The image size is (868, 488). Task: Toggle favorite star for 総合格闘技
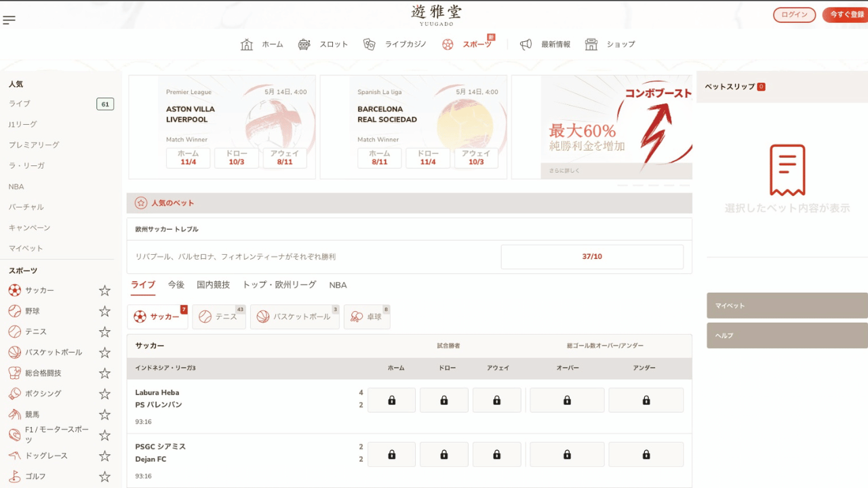click(x=104, y=373)
